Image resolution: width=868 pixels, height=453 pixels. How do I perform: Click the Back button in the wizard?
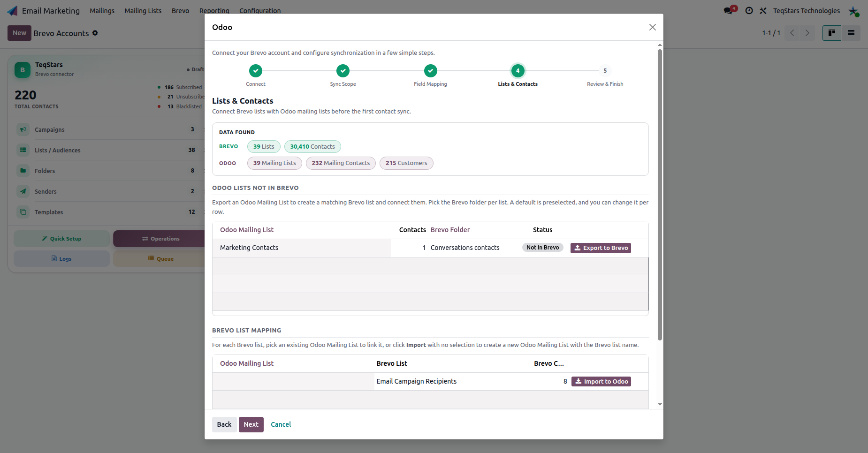tap(224, 424)
